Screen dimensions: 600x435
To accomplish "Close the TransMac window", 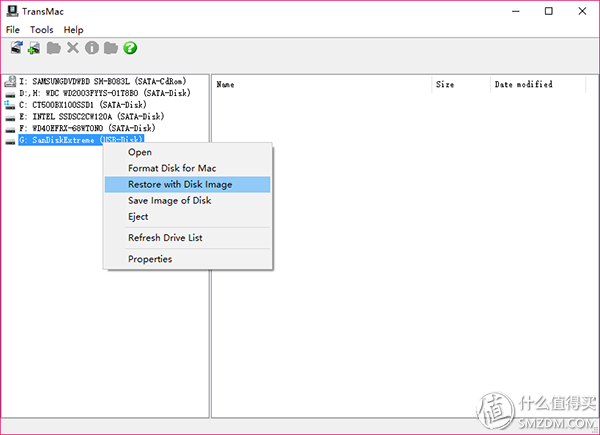I will (x=582, y=11).
